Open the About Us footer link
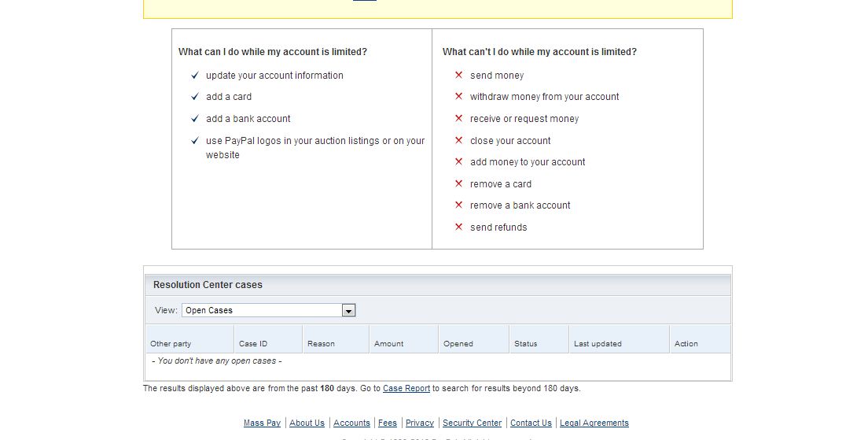 pyautogui.click(x=307, y=423)
